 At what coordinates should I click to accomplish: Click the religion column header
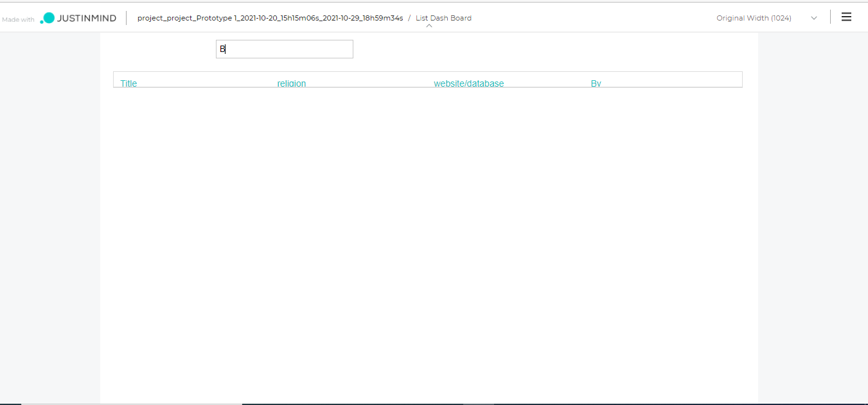(x=291, y=83)
